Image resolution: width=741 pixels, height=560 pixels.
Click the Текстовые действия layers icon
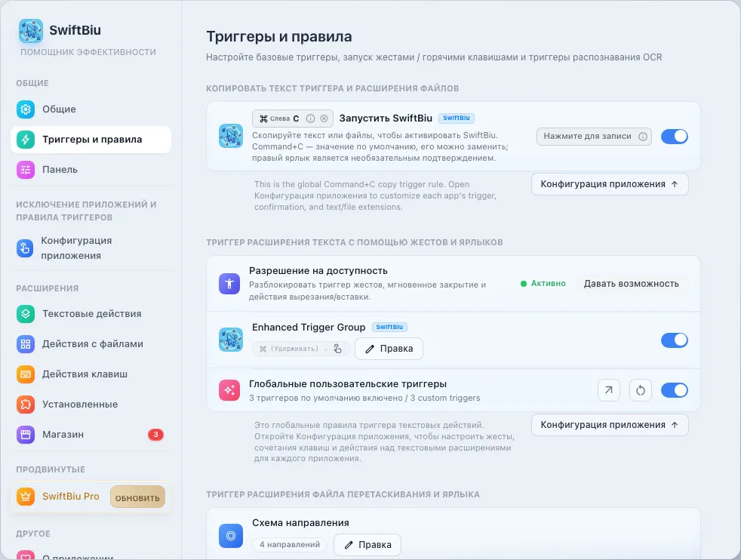[x=26, y=314]
